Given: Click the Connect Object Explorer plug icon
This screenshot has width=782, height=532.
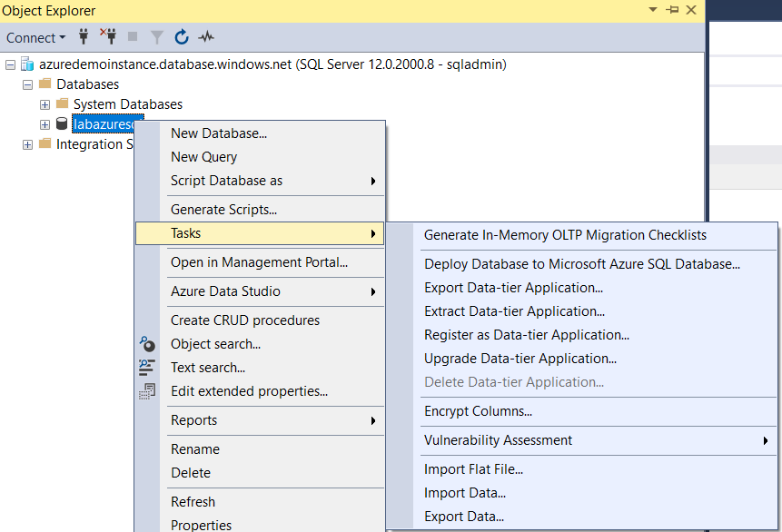Looking at the screenshot, I should pyautogui.click(x=84, y=37).
